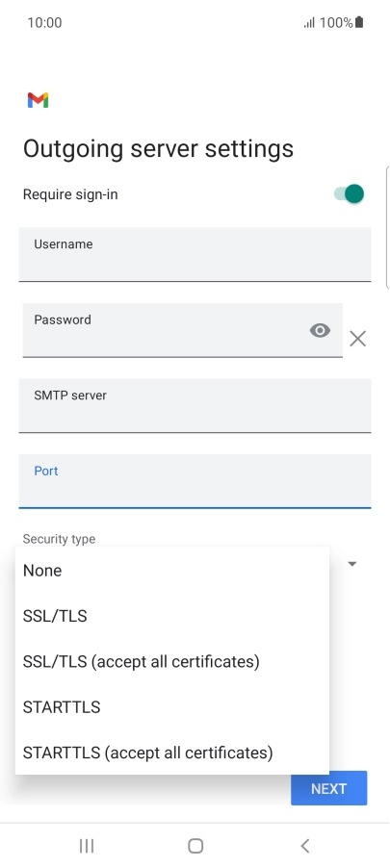Focus the Password input field
Viewport: 390px width, 868px height.
(182, 330)
